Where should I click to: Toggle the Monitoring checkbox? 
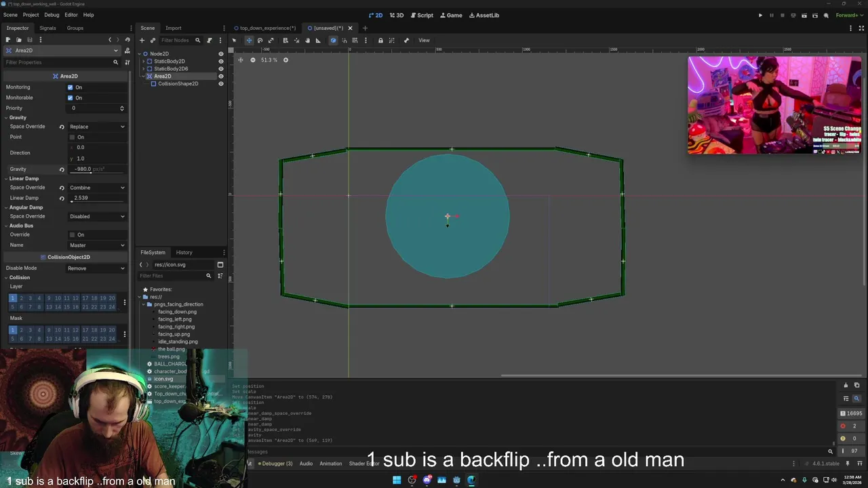[x=70, y=87]
